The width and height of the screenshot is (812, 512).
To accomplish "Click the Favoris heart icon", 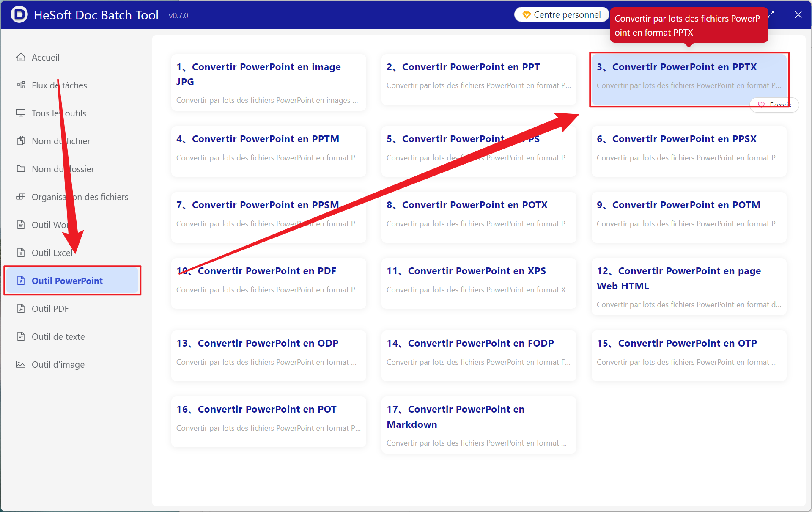I will [761, 105].
